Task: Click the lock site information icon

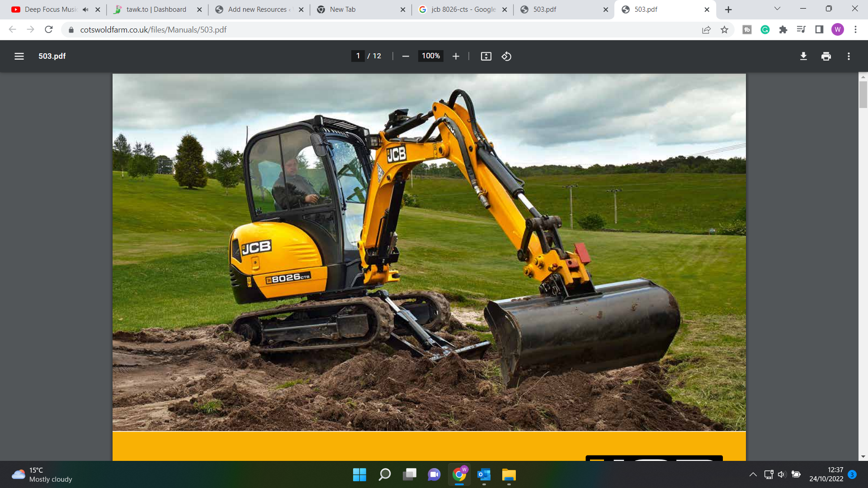Action: tap(71, 29)
